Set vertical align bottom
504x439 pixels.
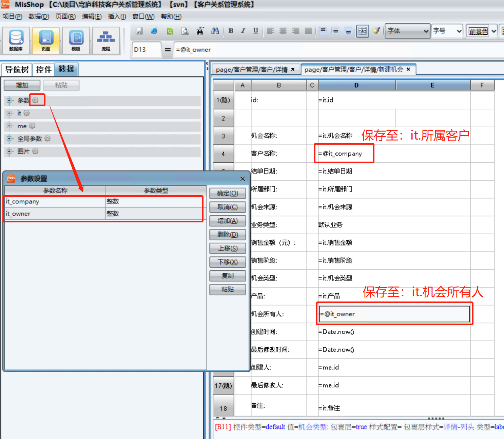point(348,31)
